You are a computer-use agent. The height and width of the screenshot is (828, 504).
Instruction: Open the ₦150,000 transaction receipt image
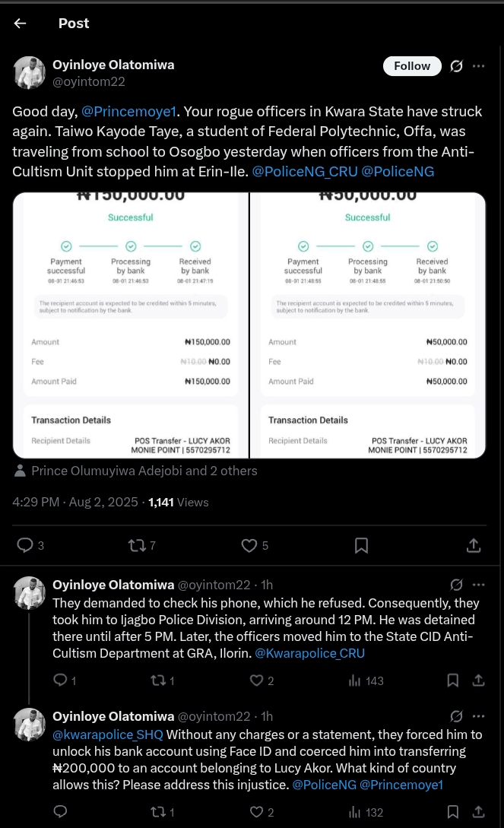click(x=131, y=325)
